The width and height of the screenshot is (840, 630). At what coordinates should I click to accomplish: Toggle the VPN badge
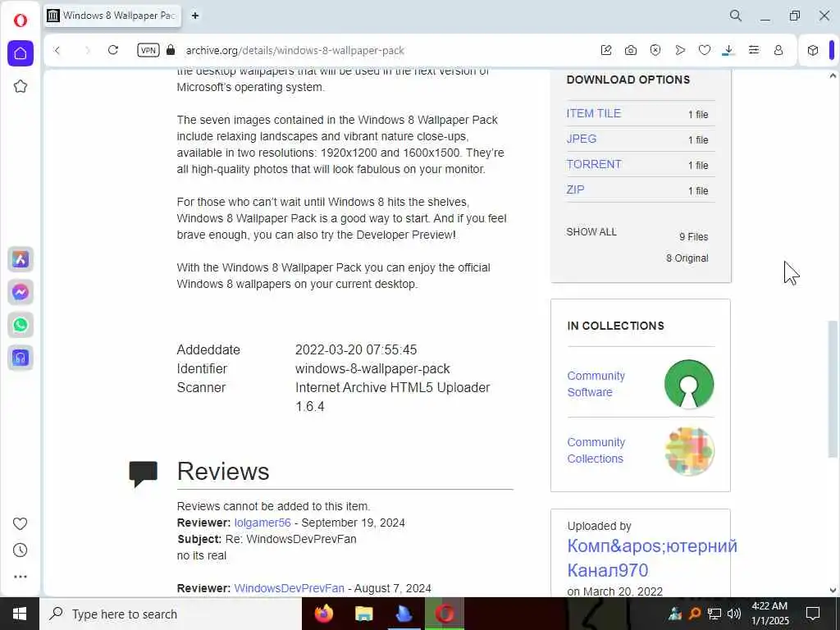click(x=148, y=50)
